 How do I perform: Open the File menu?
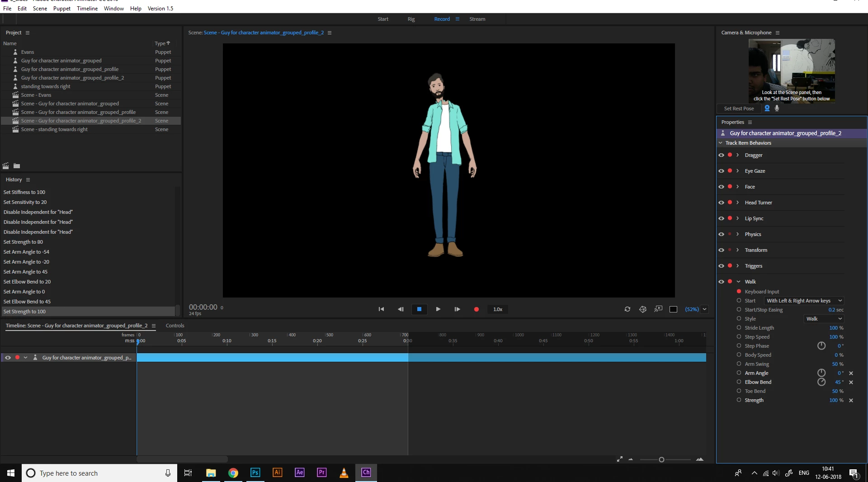7,8
